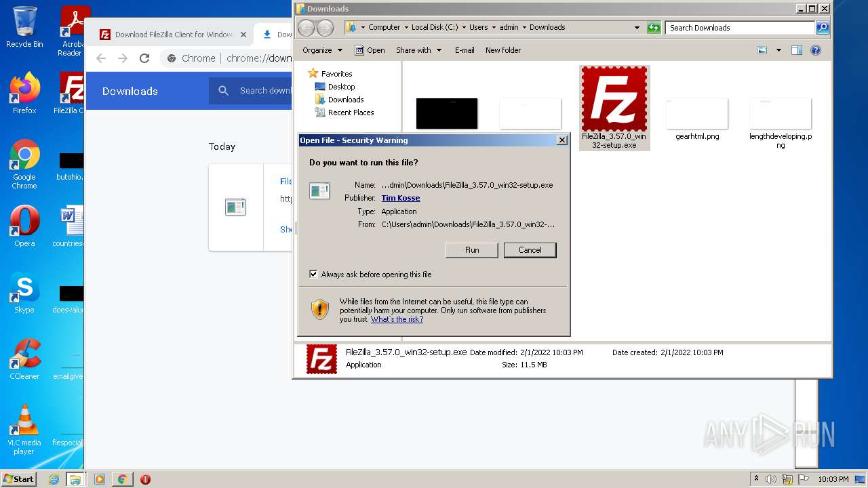This screenshot has height=488, width=868.
Task: Click Explorer search magnifier icon
Action: [823, 28]
